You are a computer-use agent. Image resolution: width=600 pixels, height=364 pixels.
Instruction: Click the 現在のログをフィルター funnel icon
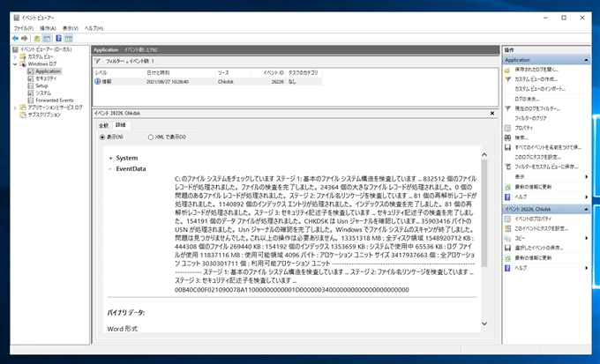click(x=507, y=109)
